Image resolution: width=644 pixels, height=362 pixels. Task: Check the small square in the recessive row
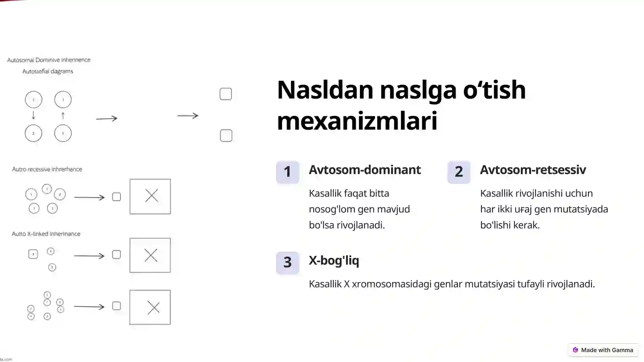[116, 197]
